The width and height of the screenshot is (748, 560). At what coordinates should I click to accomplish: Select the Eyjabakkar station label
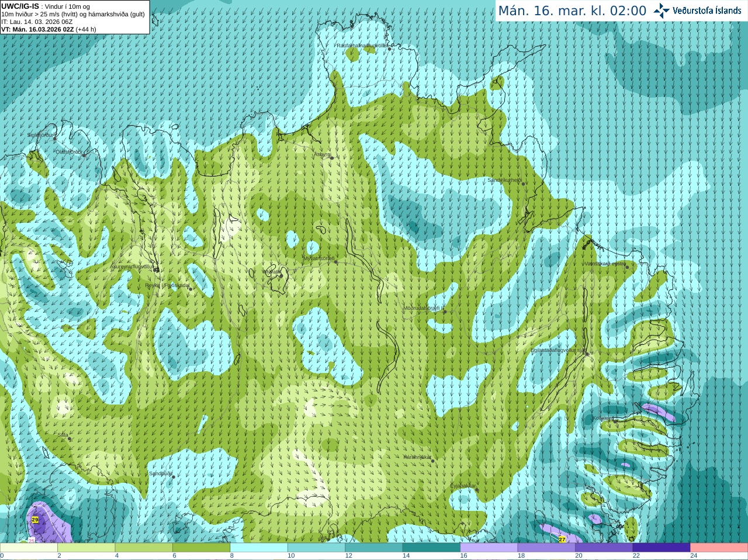tap(463, 486)
